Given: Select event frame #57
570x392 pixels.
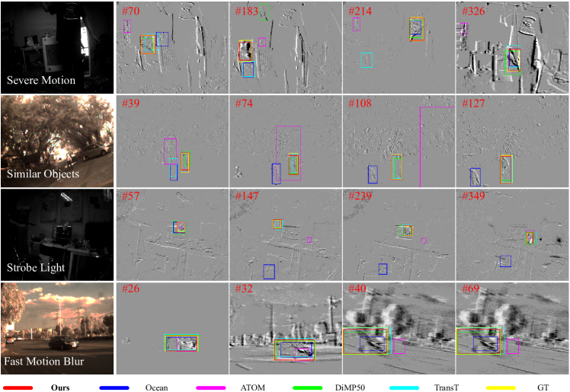Looking at the screenshot, I should pos(172,235).
